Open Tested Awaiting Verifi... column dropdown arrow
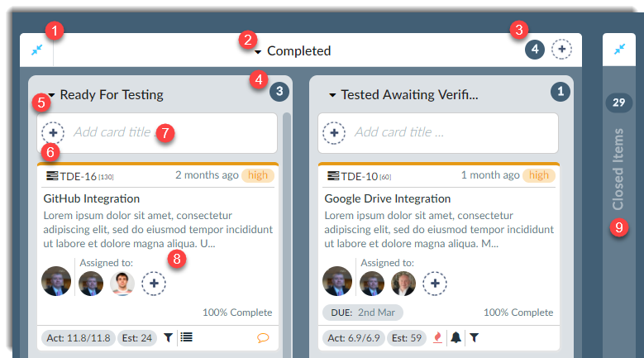Viewport: 644px width, 358px height. (332, 95)
